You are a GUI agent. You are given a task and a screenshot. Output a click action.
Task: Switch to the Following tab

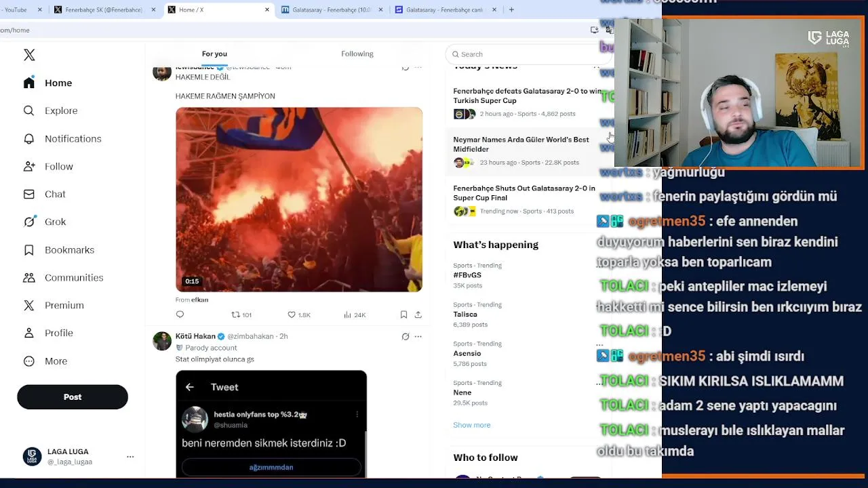[x=357, y=54]
